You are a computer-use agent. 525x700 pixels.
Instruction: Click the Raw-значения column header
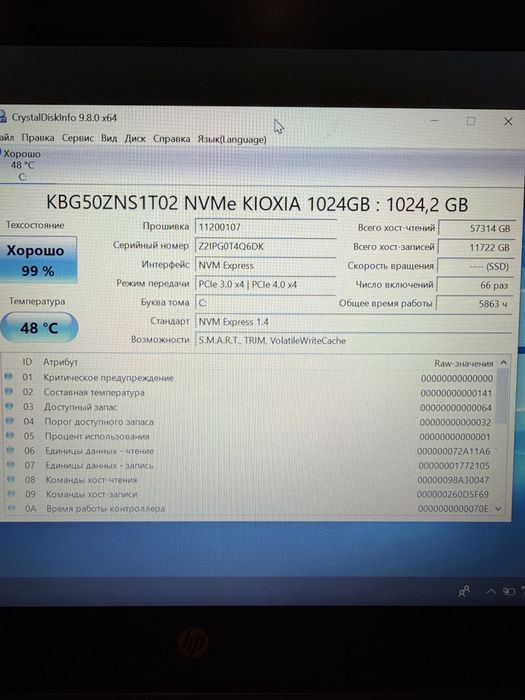point(464,363)
